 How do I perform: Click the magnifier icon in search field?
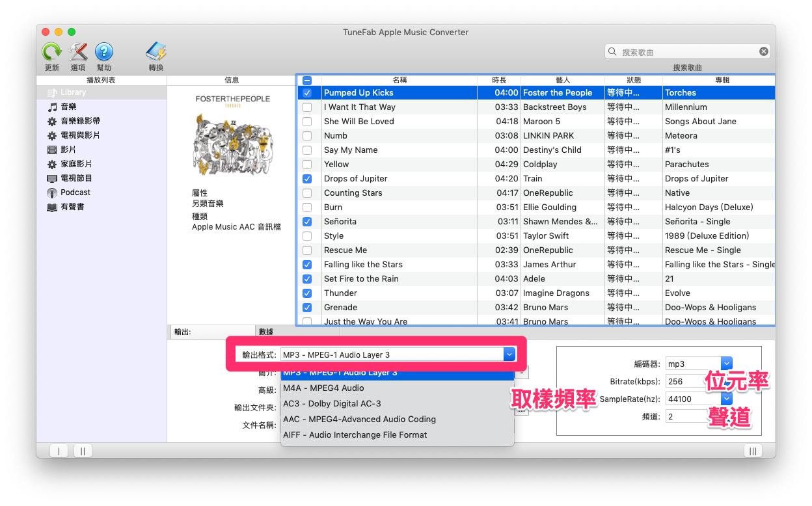click(x=612, y=51)
